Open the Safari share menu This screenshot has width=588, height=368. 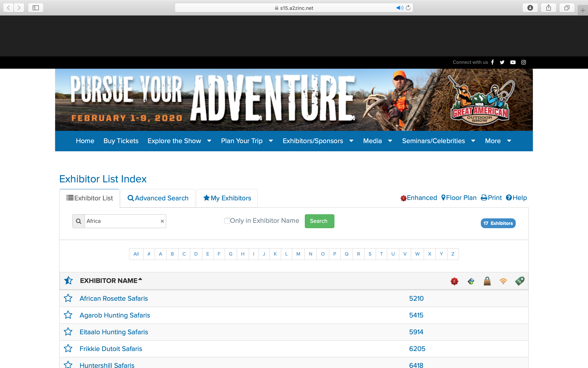(x=548, y=8)
